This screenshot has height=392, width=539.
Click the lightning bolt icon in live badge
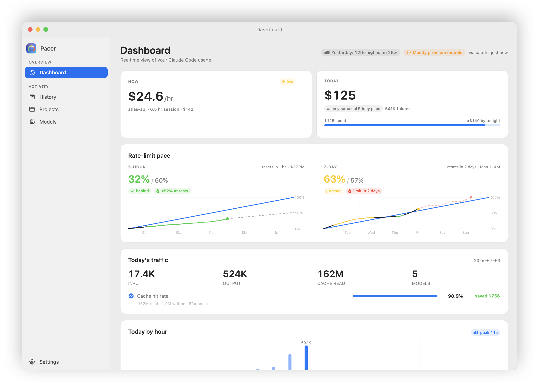(283, 82)
